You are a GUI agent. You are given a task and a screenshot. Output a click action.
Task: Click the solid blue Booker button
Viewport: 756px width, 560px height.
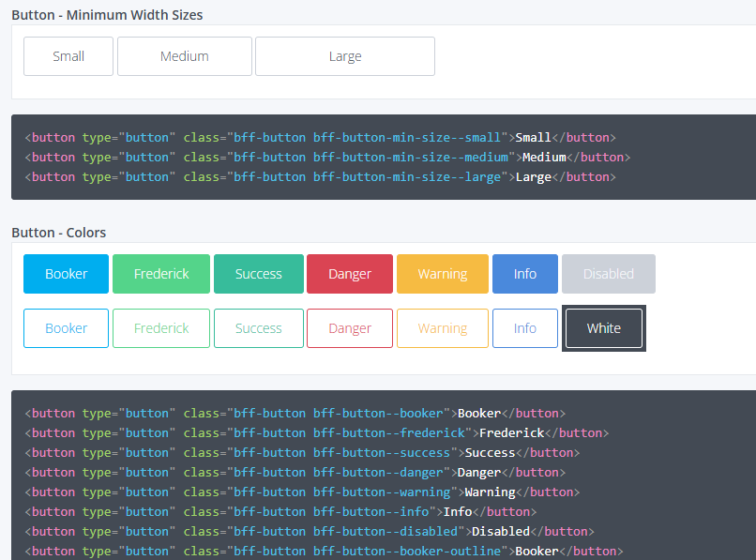click(x=66, y=274)
